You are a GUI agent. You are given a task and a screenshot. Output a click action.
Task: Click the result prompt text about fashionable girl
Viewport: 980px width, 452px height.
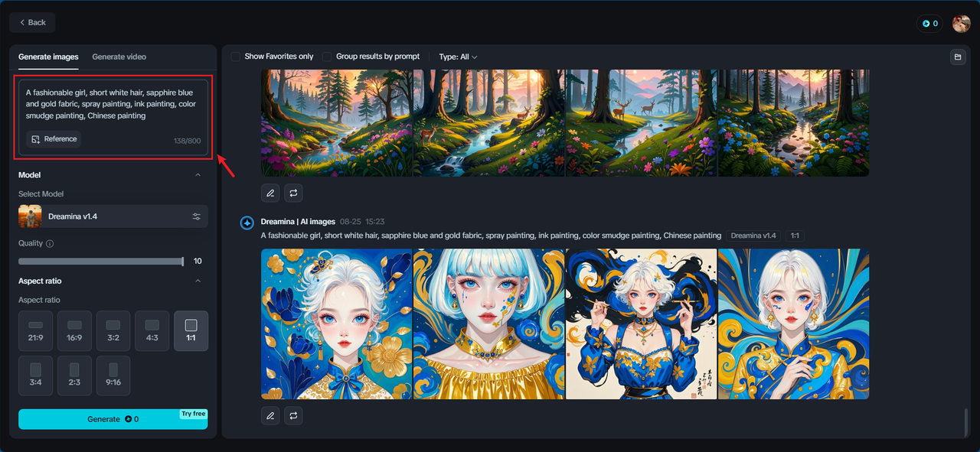click(491, 236)
